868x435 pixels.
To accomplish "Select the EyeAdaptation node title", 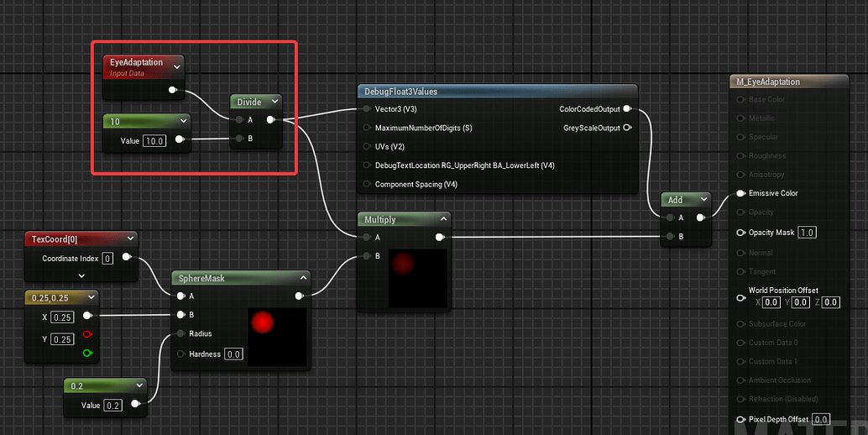I will click(x=136, y=62).
